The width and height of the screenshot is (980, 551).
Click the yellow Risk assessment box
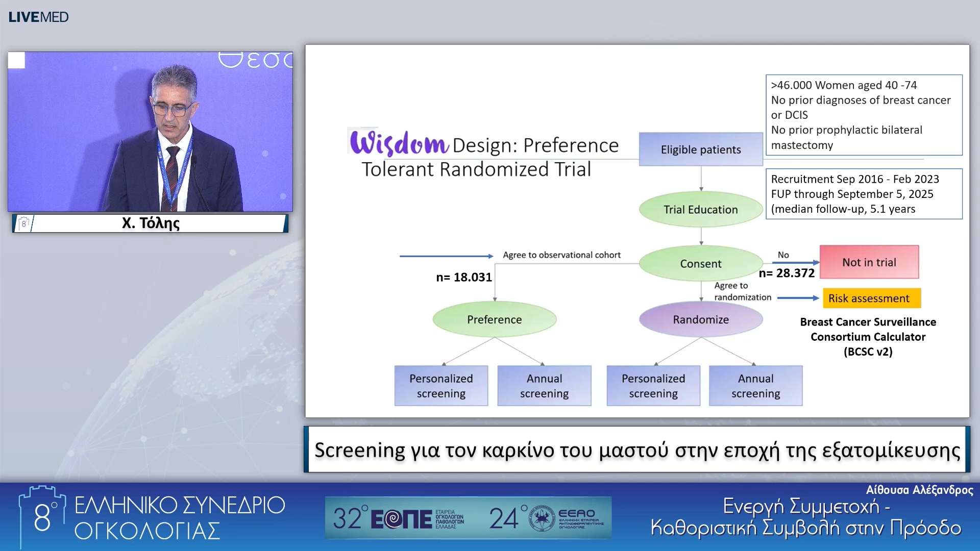click(x=872, y=298)
